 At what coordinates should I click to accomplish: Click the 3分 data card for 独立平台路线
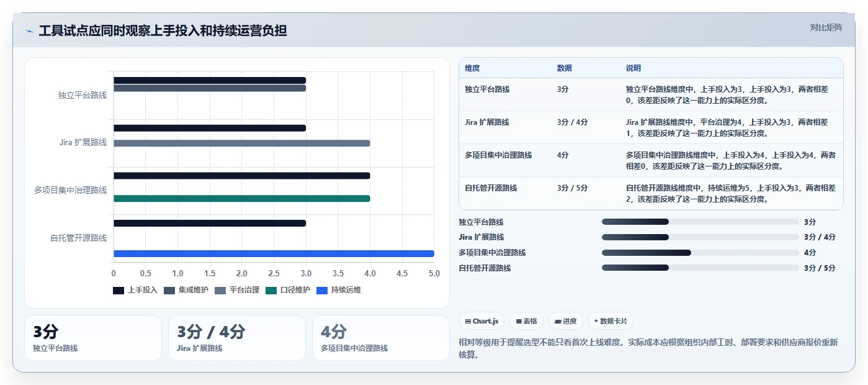click(93, 338)
